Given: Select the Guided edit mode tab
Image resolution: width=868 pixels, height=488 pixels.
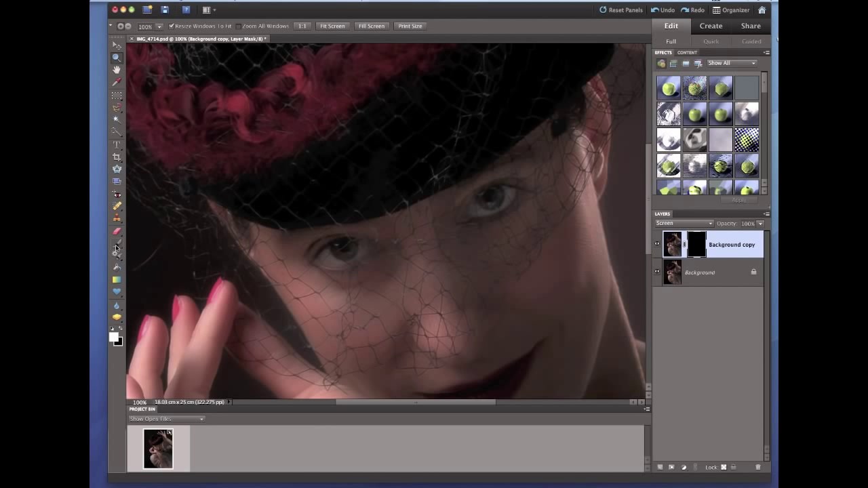Looking at the screenshot, I should 751,41.
